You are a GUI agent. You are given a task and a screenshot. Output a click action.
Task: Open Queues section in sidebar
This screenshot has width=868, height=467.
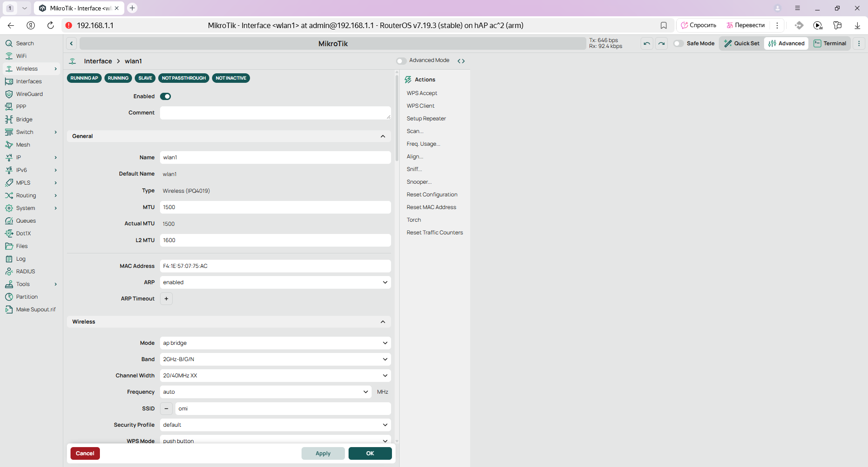tap(31, 221)
